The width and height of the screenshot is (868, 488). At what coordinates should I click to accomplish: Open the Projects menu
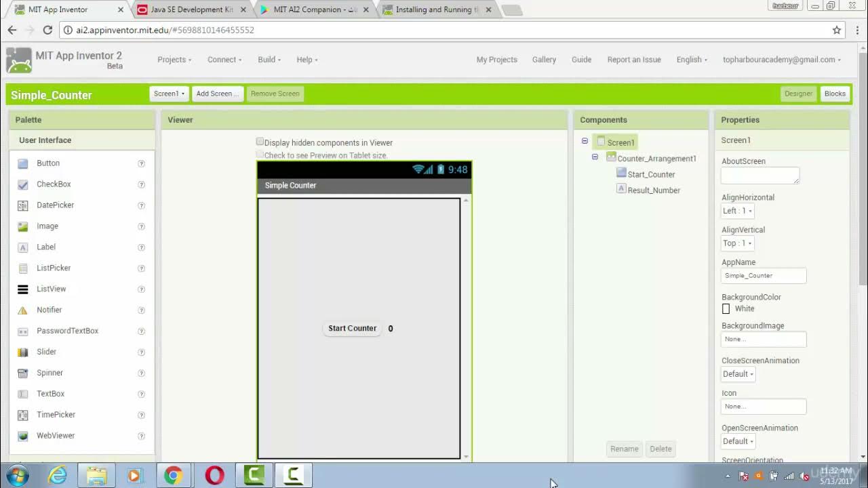point(174,60)
